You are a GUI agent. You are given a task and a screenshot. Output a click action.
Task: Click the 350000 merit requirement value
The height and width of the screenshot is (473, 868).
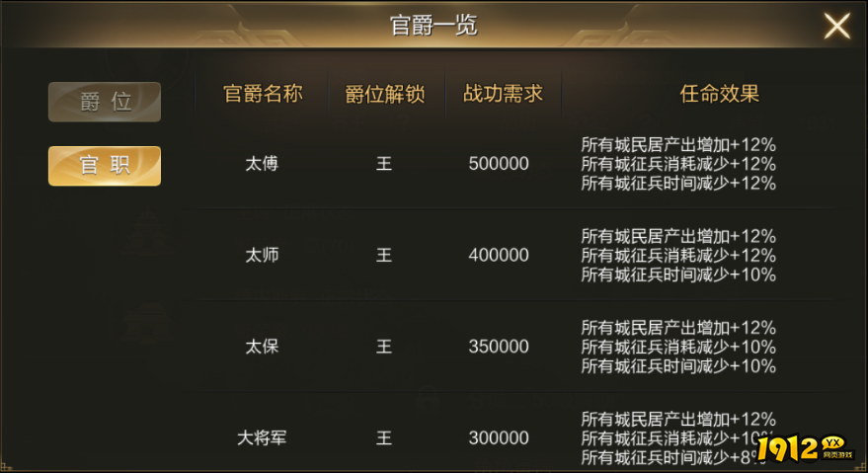click(499, 347)
